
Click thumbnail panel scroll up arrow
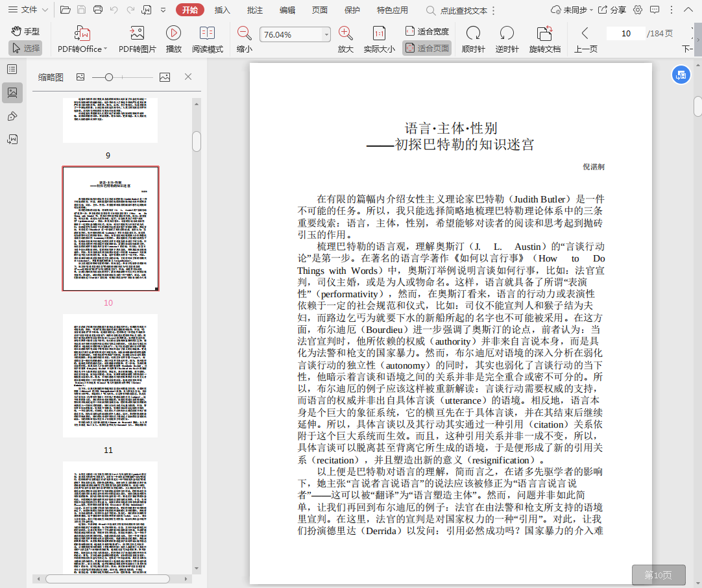tap(197, 104)
